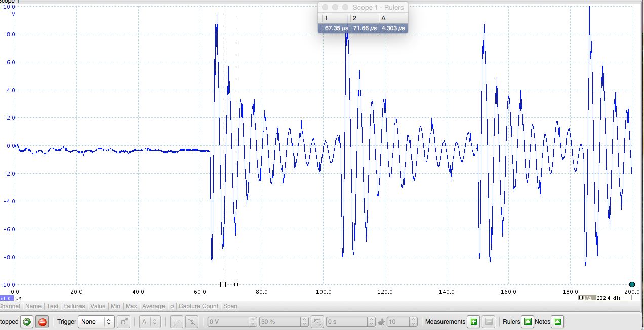This screenshot has height=330, width=644.
Task: Click the Trigger label in toolbar
Action: point(67,322)
